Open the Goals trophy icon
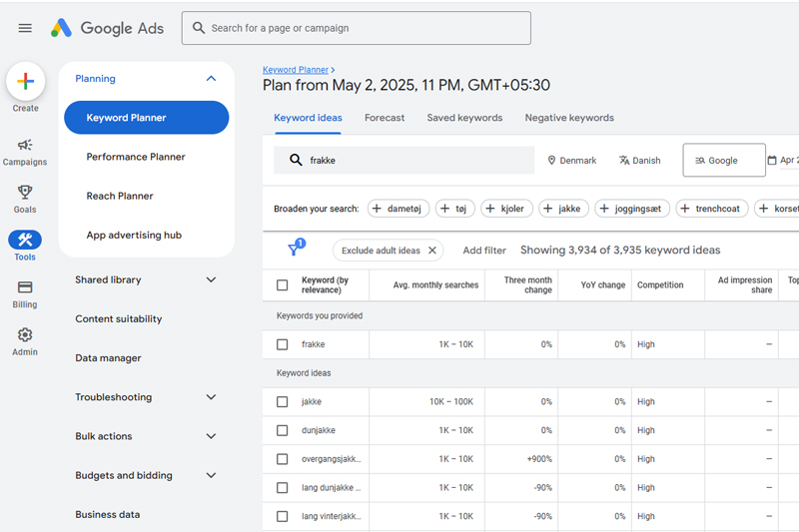The image size is (799, 532). (25, 192)
